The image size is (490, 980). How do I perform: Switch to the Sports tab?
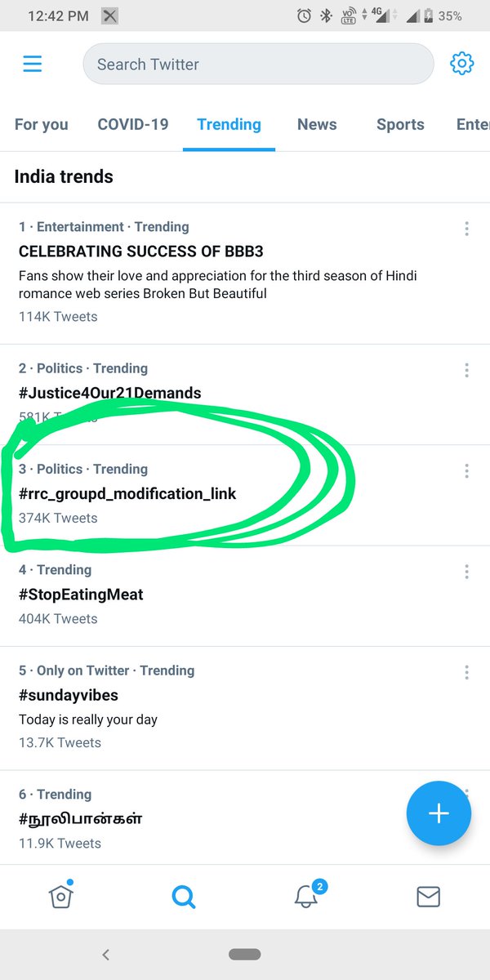[x=400, y=124]
